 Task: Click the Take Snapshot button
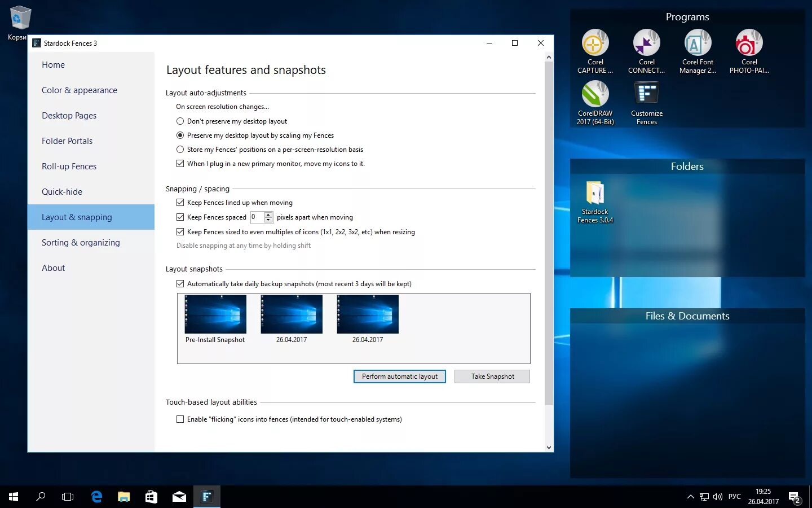coord(492,376)
